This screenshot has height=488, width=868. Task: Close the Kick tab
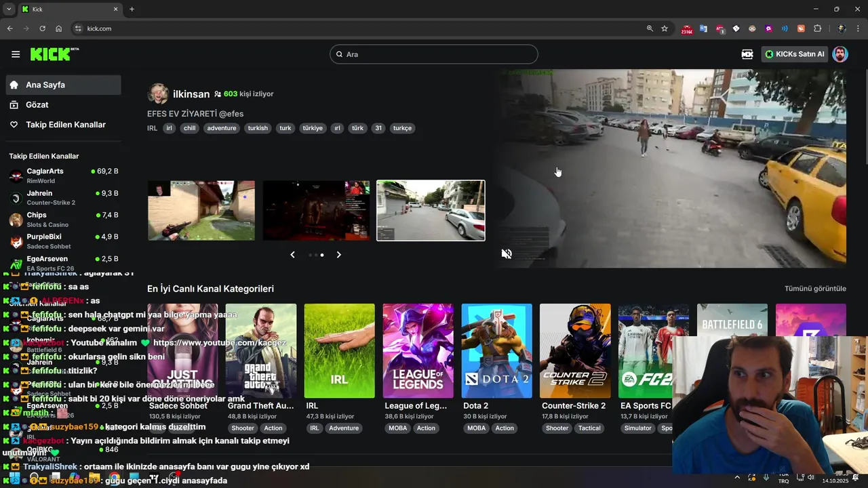[115, 9]
